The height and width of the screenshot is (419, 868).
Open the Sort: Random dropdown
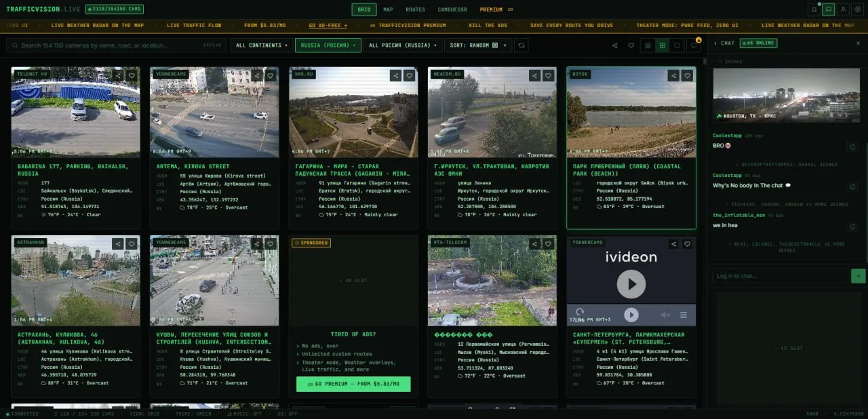coord(477,45)
